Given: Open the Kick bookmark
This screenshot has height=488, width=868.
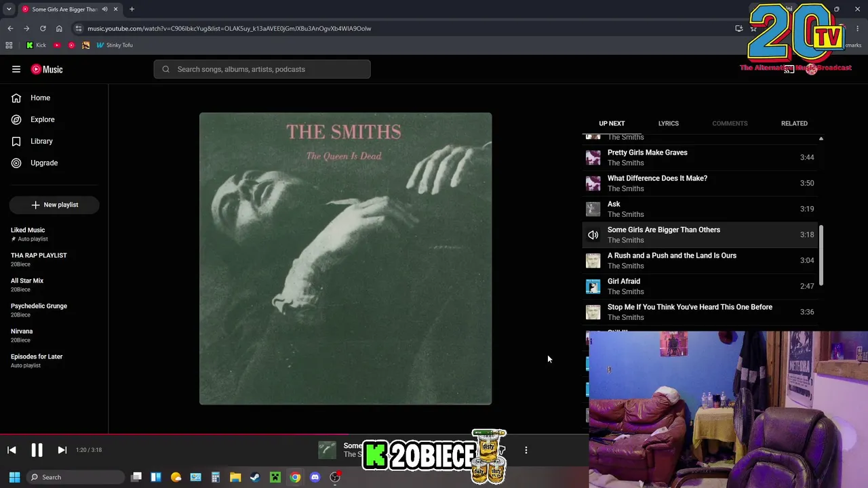Looking at the screenshot, I should tap(36, 45).
